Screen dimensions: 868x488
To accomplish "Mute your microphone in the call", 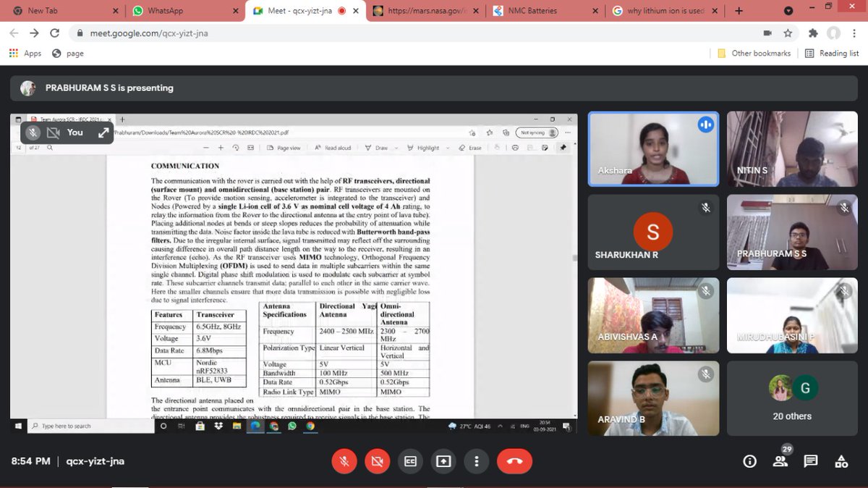I will click(x=344, y=461).
